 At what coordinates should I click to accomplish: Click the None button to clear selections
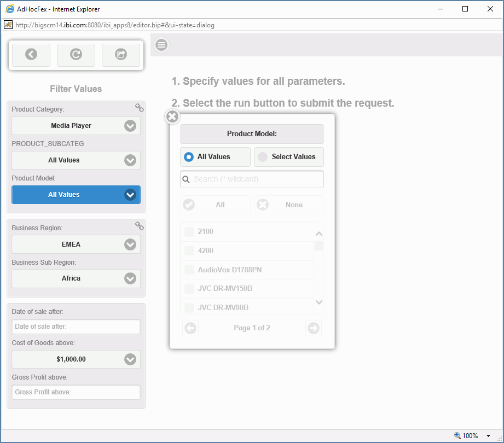point(288,205)
